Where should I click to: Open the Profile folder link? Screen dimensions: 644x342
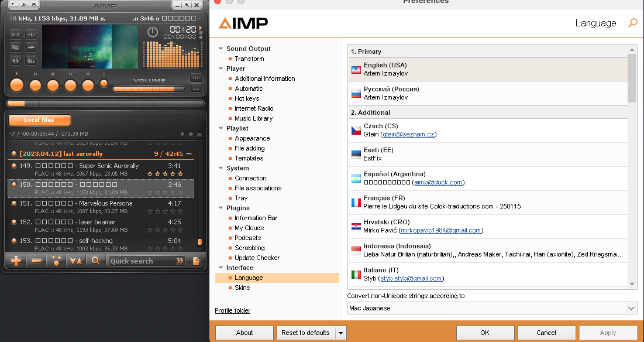click(x=232, y=311)
